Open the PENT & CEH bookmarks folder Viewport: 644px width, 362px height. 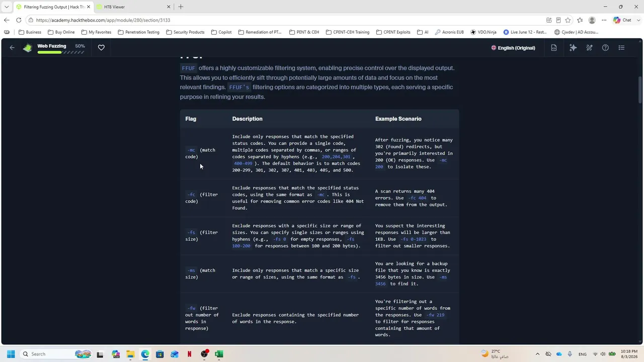pos(304,32)
